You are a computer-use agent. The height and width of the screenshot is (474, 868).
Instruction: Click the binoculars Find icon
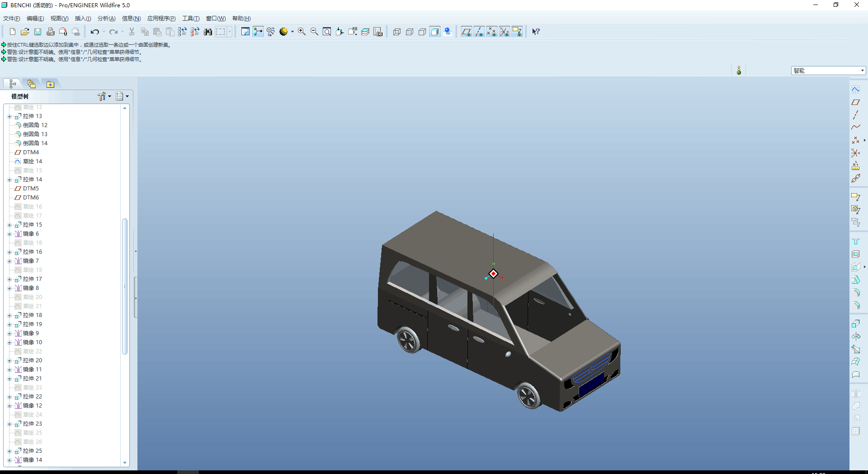208,32
